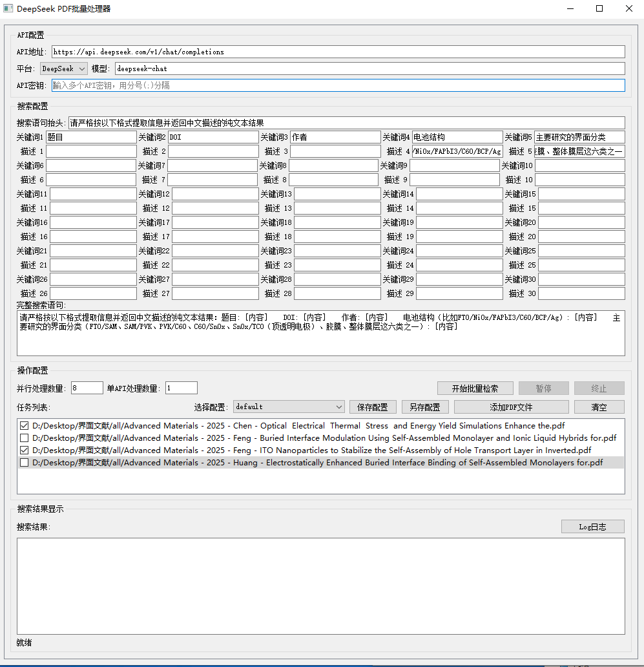
Task: Check the Feng Buried Interface Modulation PDF checkbox
Action: 25,438
